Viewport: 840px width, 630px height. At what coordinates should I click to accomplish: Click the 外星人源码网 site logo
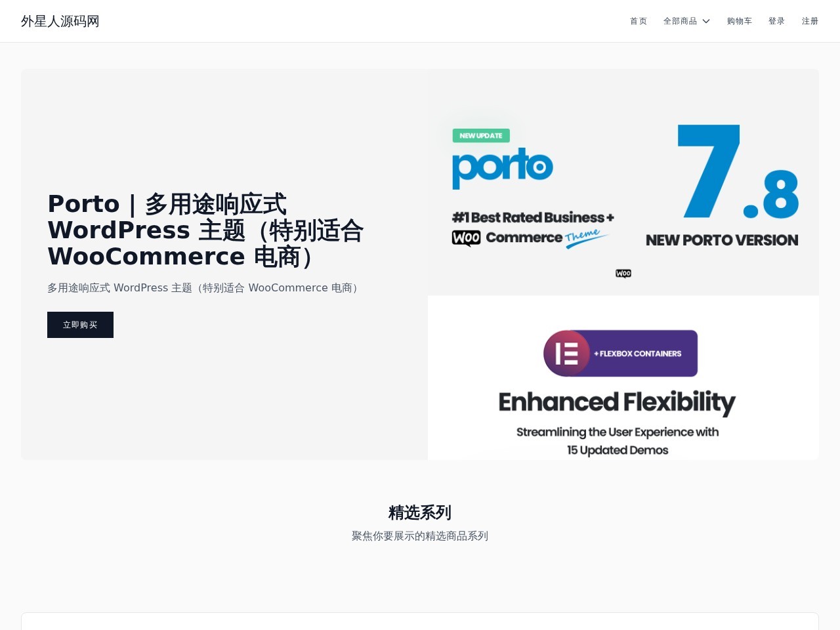pos(60,21)
